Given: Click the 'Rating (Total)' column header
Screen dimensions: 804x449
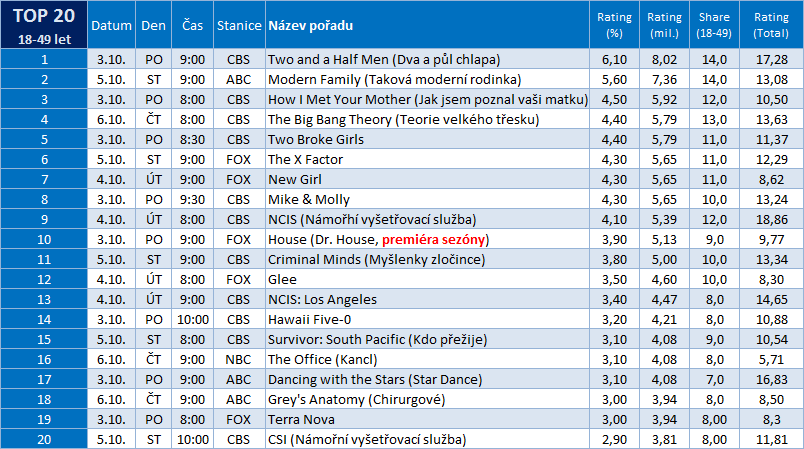Looking at the screenshot, I should 770,24.
